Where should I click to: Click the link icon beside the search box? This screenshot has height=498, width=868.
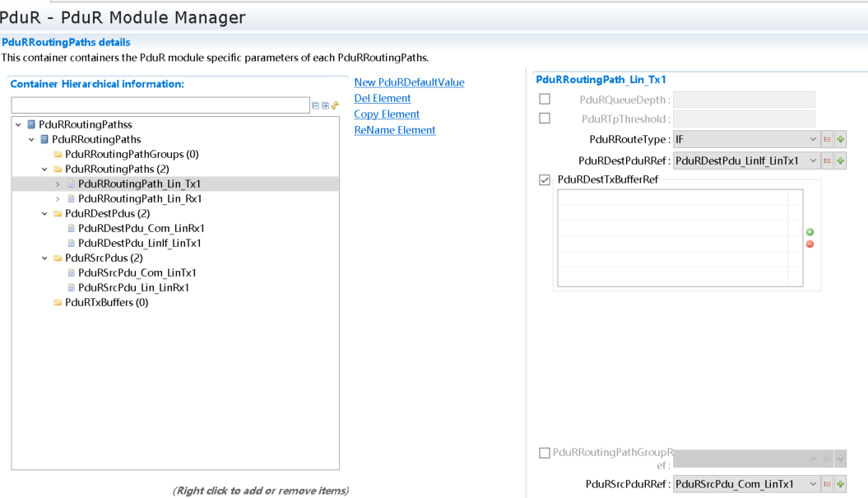pyautogui.click(x=335, y=106)
